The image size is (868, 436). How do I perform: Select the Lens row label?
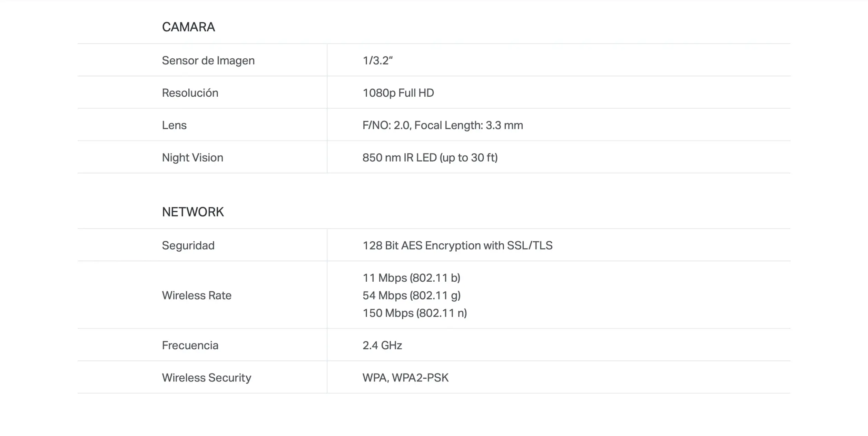click(174, 125)
